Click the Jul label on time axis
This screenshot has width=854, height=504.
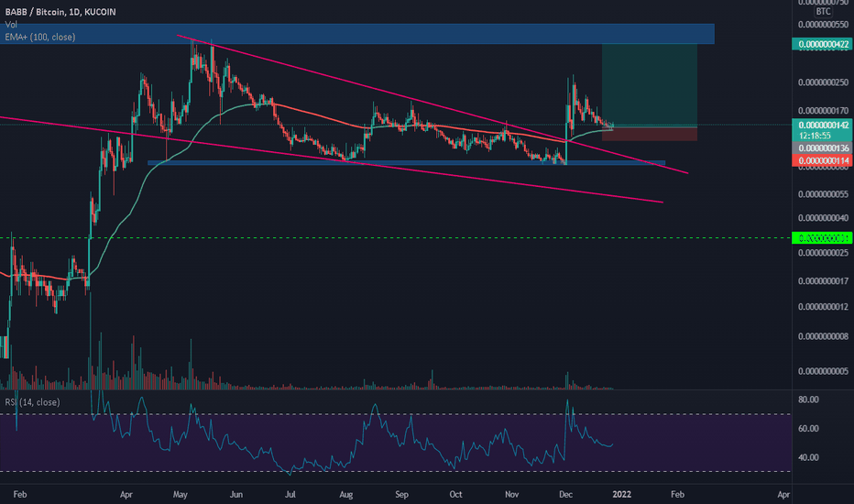pyautogui.click(x=290, y=494)
